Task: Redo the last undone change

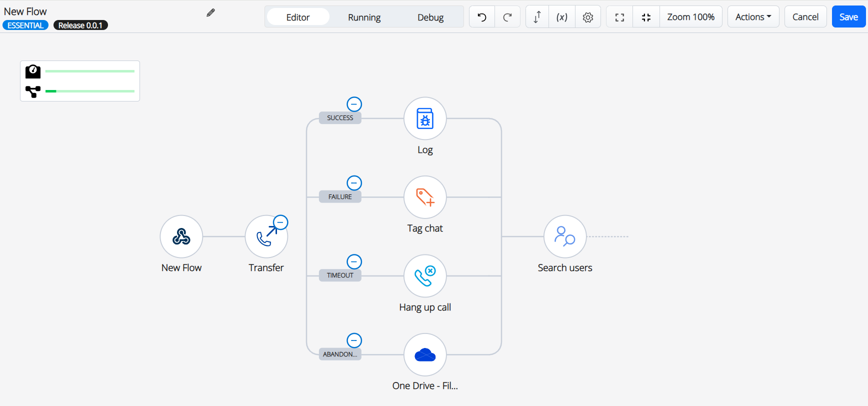Action: 507,17
